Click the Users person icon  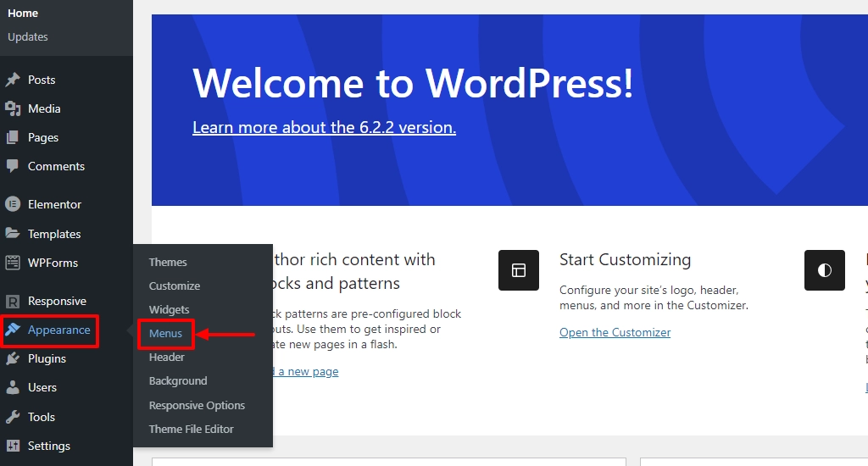pos(13,387)
